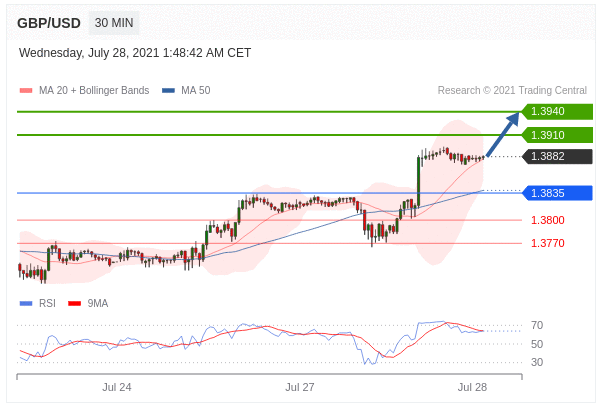Click the dark blue MA 50 swatch
This screenshot has width=600, height=408.
(x=168, y=91)
